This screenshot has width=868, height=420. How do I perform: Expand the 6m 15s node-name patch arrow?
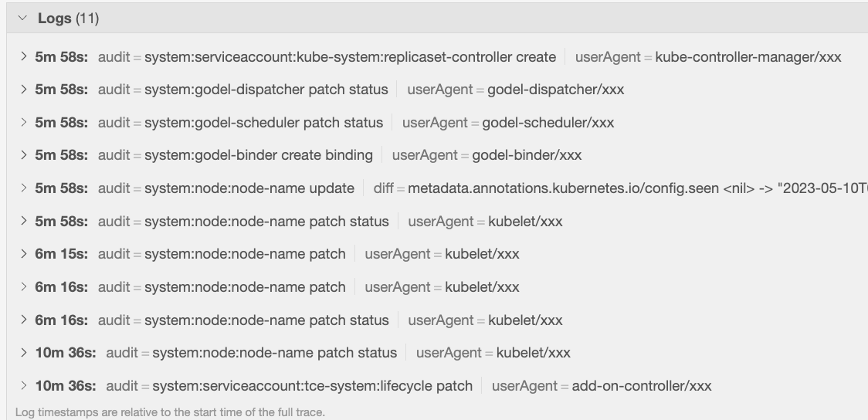[x=24, y=254]
